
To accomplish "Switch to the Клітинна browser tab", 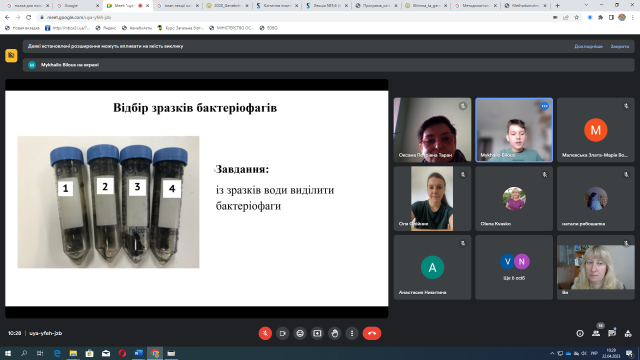I will tap(277, 6).
